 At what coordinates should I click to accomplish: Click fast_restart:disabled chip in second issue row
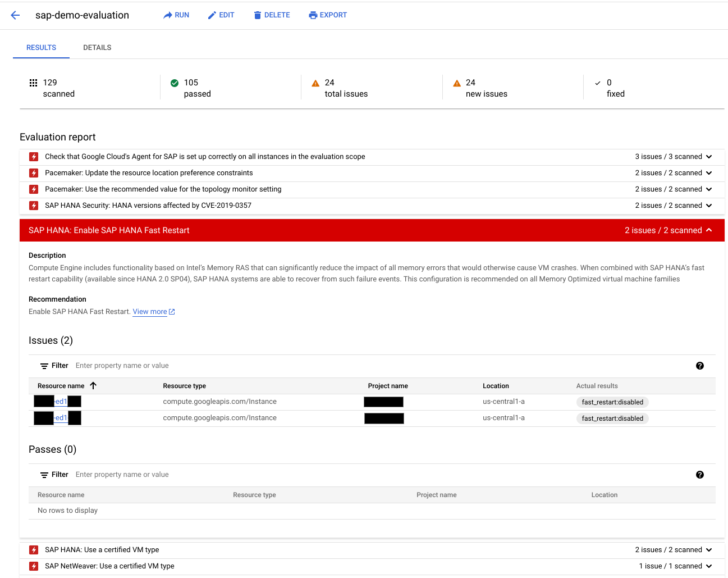tap(612, 418)
